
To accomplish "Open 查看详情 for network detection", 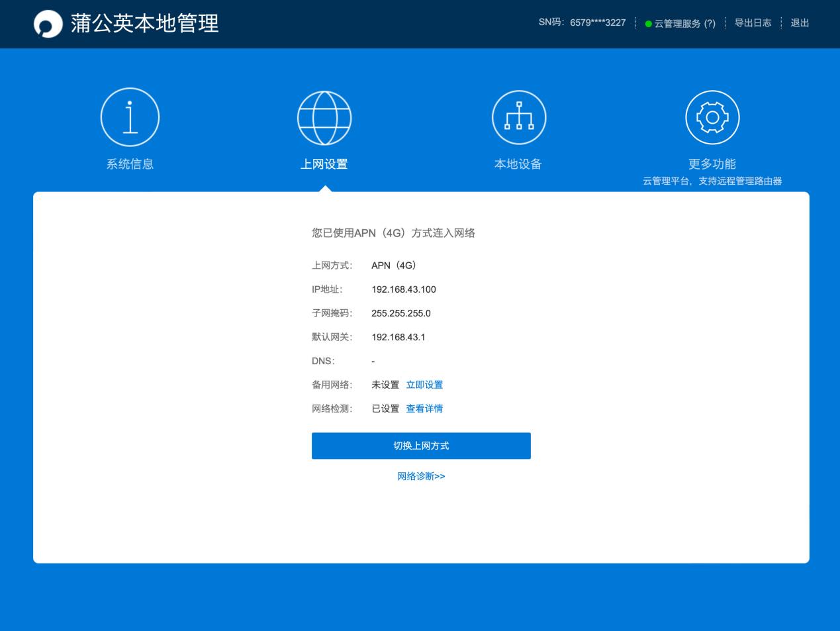I will pos(425,409).
